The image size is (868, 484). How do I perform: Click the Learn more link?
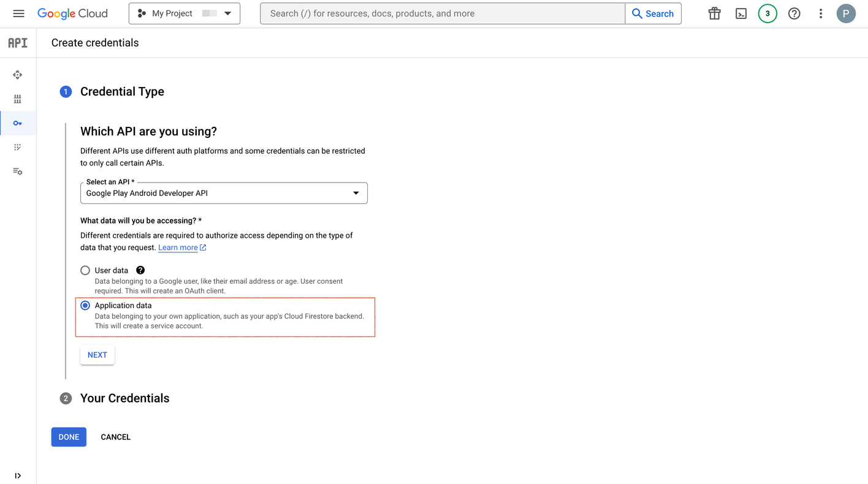(178, 248)
